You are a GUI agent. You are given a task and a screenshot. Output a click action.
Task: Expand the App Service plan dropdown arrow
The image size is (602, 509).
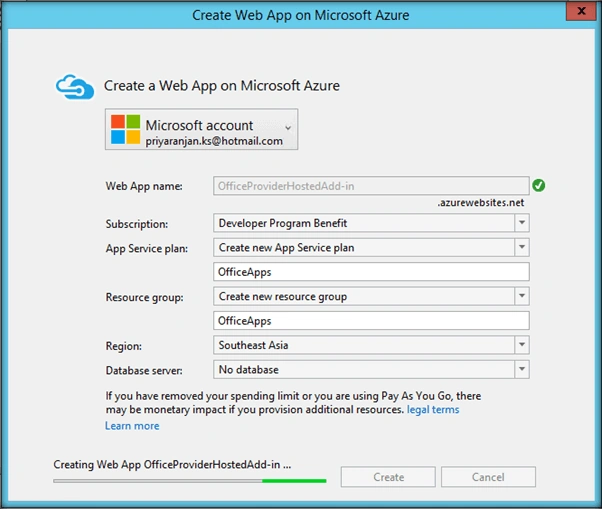522,247
